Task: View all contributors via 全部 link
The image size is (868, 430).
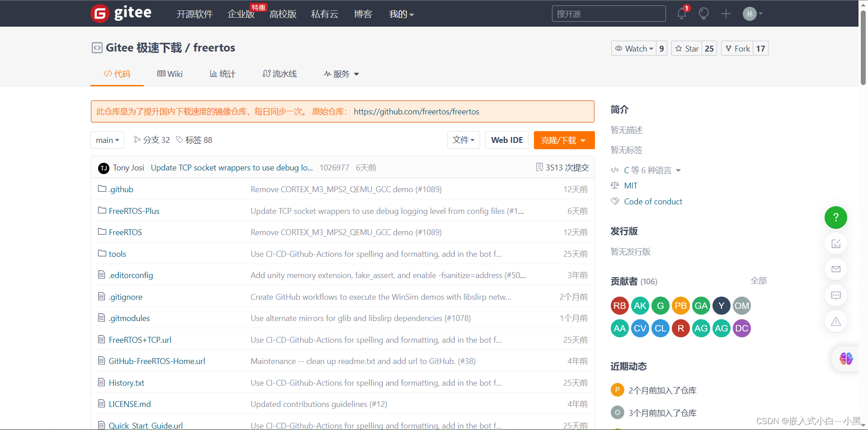Action: [x=759, y=281]
